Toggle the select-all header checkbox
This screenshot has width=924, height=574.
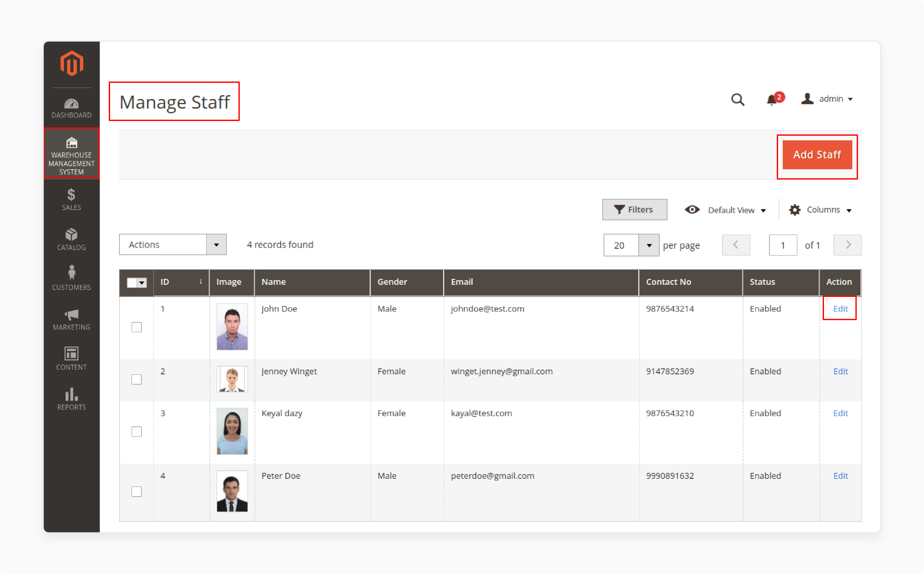point(132,283)
